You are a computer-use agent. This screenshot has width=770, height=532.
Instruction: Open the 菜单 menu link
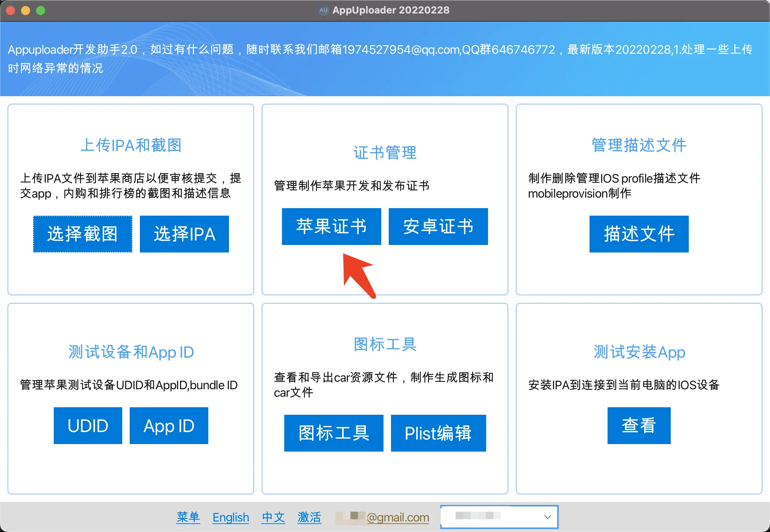(188, 517)
